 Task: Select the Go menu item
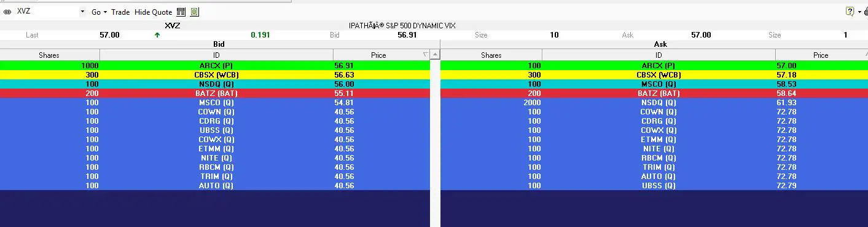[96, 12]
